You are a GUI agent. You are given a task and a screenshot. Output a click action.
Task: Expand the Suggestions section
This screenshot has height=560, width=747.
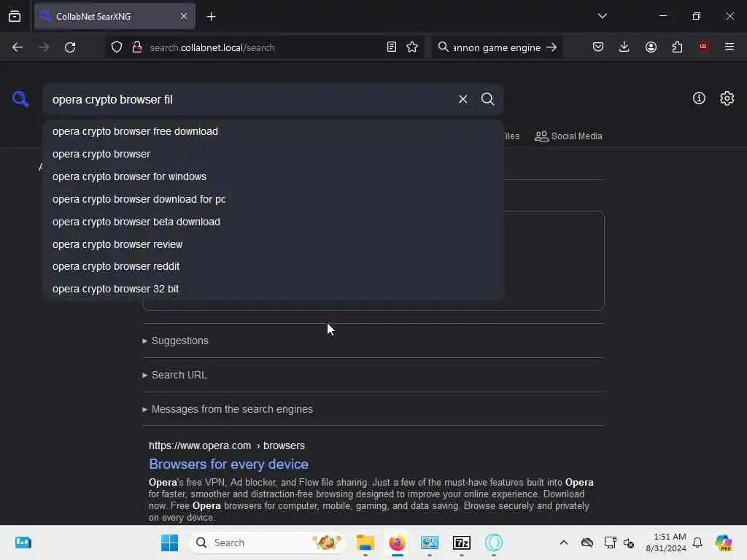click(175, 341)
